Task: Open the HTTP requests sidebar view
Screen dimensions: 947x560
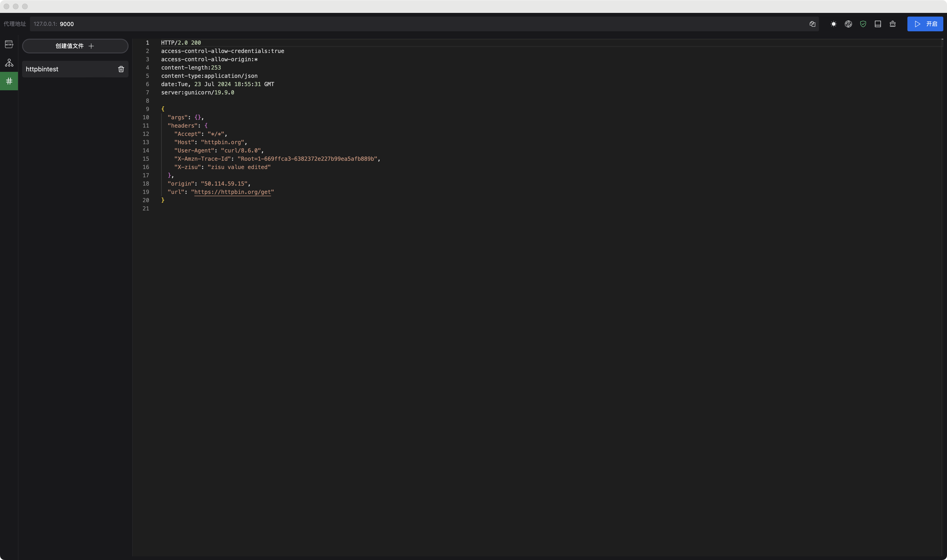Action: point(9,44)
